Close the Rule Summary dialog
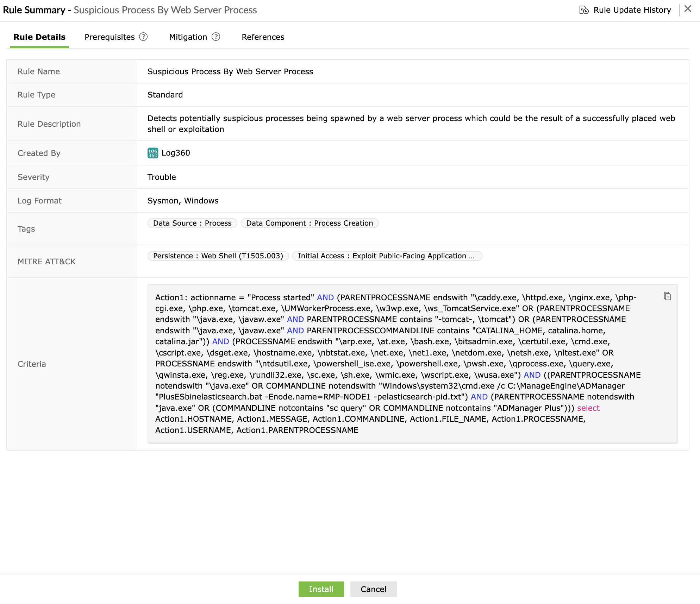This screenshot has height=604, width=700. (687, 9)
